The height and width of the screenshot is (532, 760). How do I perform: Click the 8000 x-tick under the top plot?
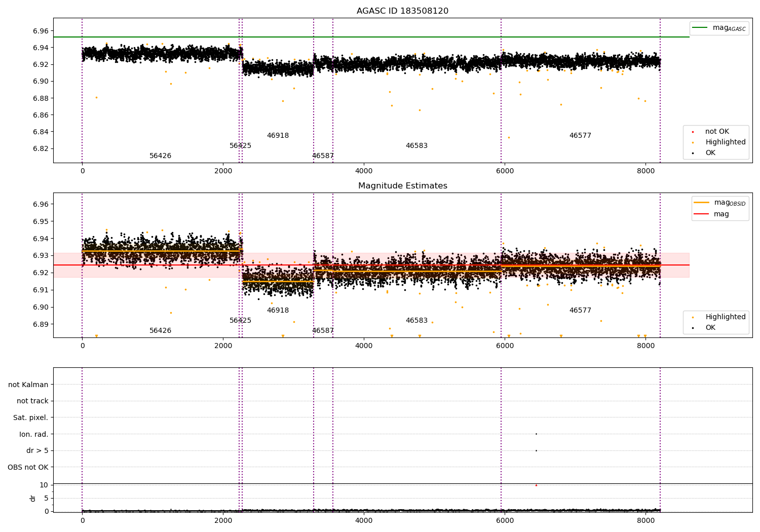pyautogui.click(x=645, y=171)
